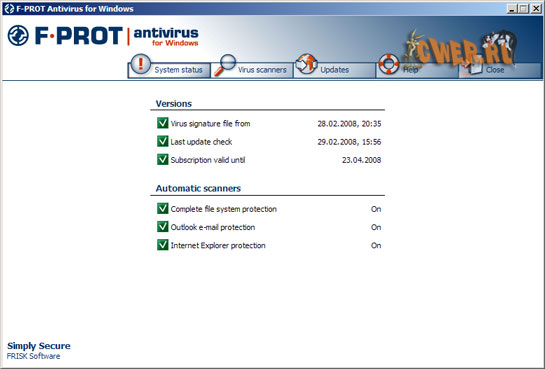Open the Help tab

(x=417, y=70)
